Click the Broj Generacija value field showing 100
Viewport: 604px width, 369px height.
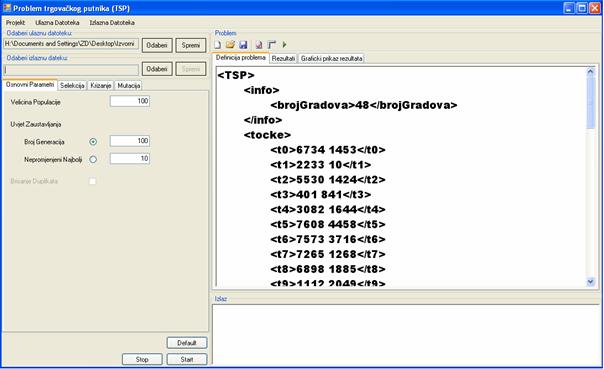(130, 141)
